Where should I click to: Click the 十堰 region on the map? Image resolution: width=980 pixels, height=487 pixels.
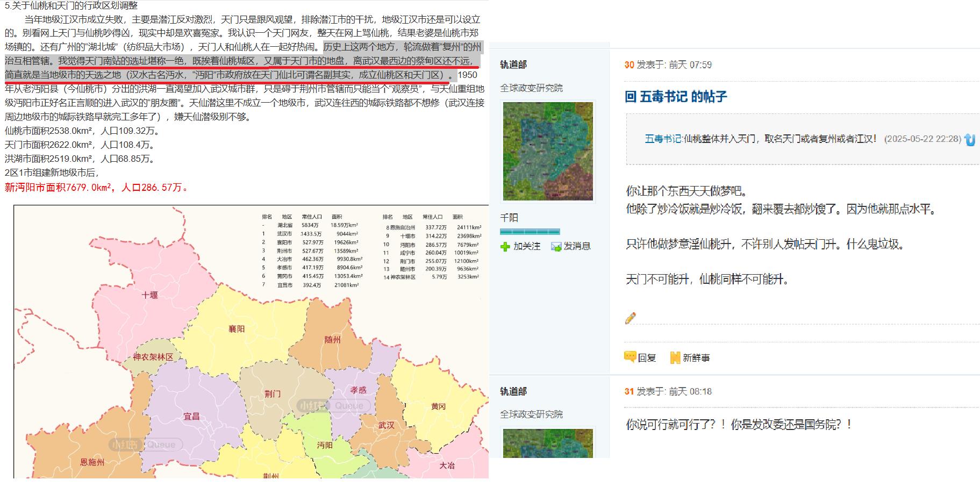pyautogui.click(x=149, y=295)
